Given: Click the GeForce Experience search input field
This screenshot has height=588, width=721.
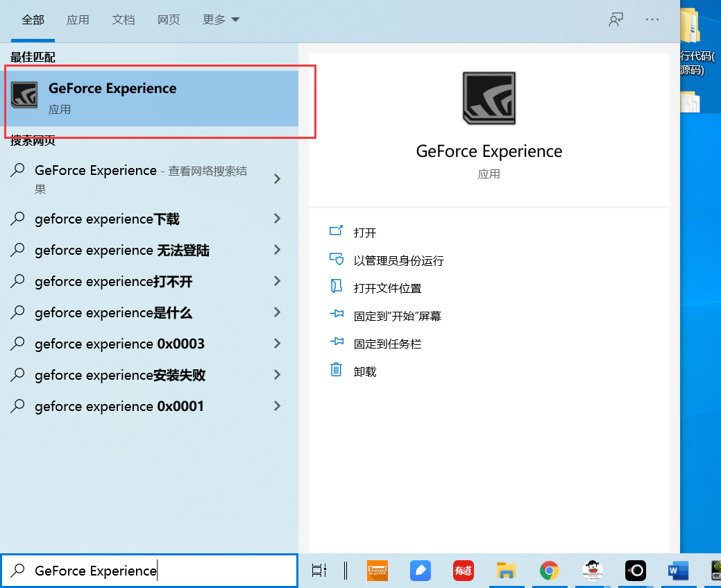Looking at the screenshot, I should [149, 571].
